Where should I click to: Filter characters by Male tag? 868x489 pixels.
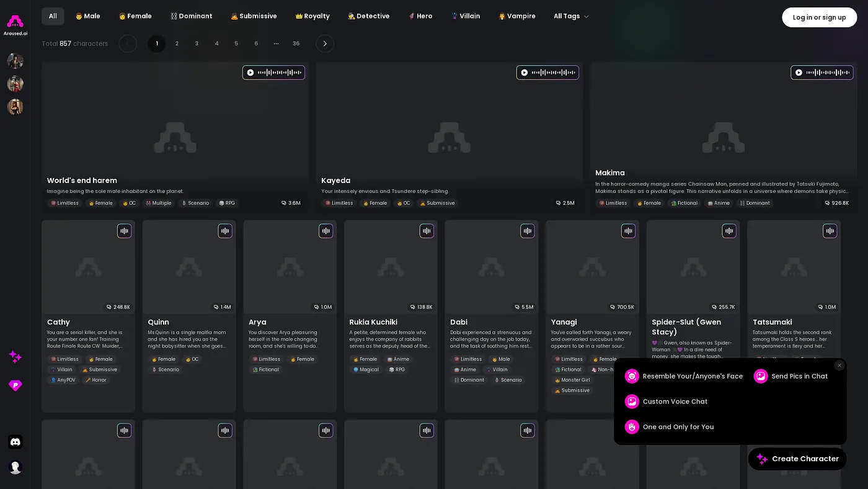pos(87,16)
